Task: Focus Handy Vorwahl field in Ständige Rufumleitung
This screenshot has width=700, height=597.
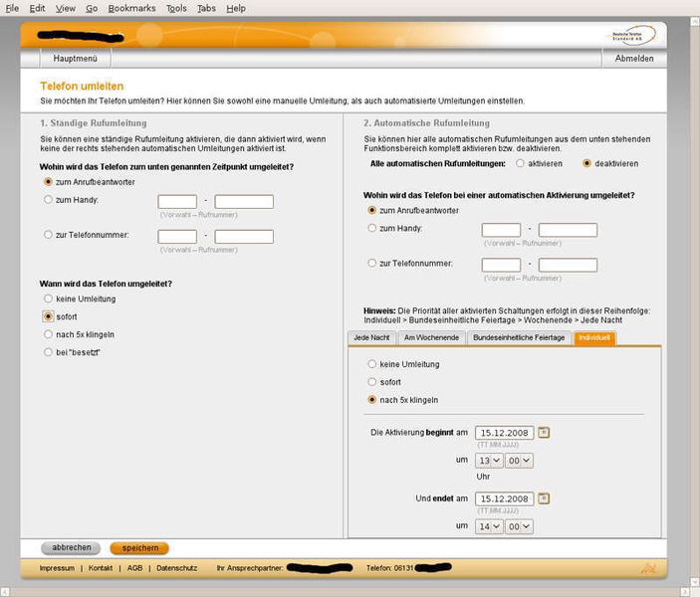Action: (x=177, y=202)
